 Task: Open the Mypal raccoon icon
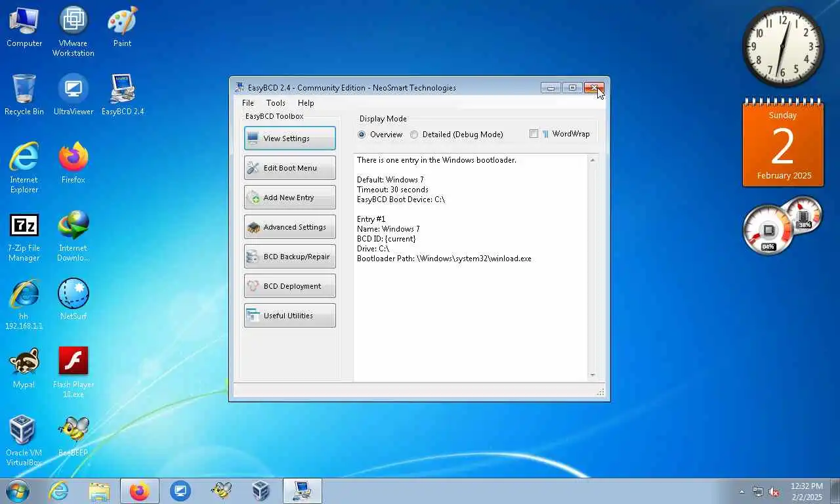[24, 367]
